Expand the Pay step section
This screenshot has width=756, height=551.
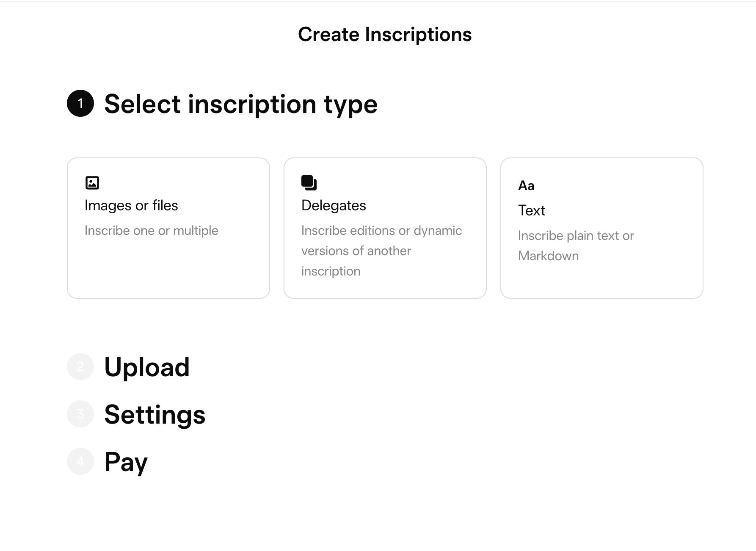(126, 462)
